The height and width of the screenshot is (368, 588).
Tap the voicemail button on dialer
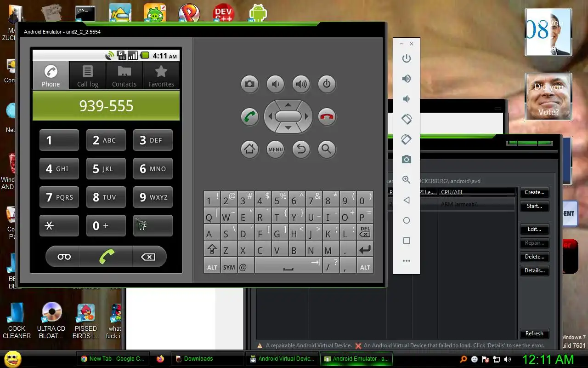pos(63,257)
